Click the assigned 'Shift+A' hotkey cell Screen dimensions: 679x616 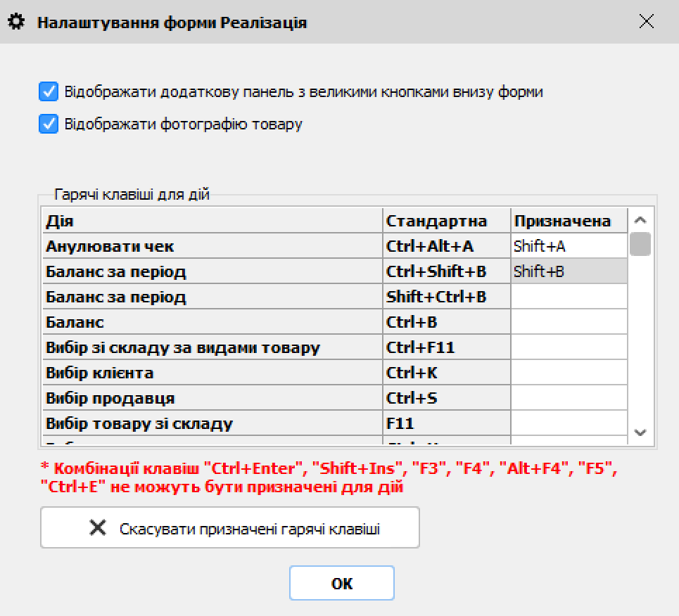point(568,245)
